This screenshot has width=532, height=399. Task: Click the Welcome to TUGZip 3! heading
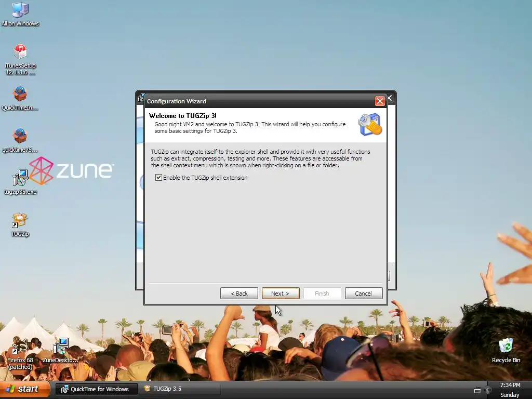[x=182, y=116]
